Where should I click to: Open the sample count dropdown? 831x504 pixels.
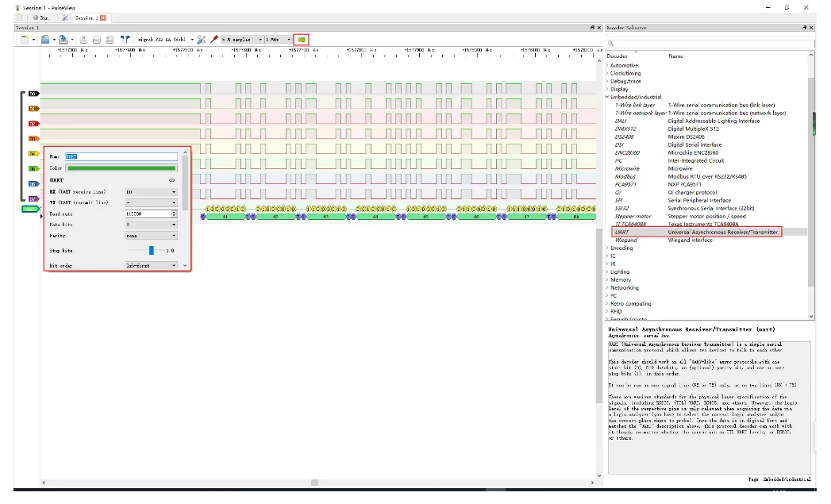[x=242, y=40]
